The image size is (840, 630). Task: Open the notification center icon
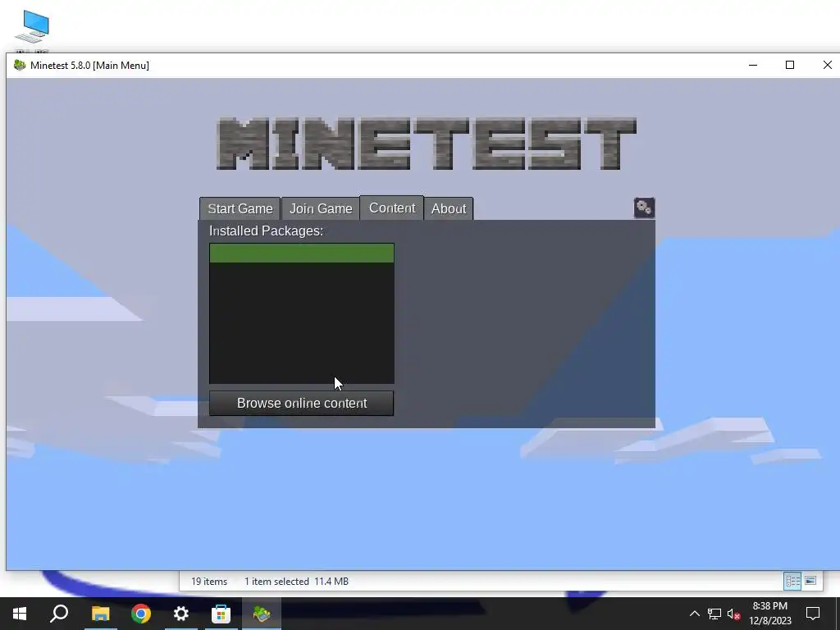point(813,614)
